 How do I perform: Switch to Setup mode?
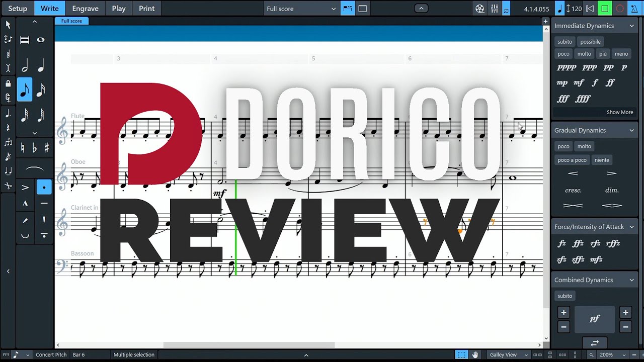18,9
